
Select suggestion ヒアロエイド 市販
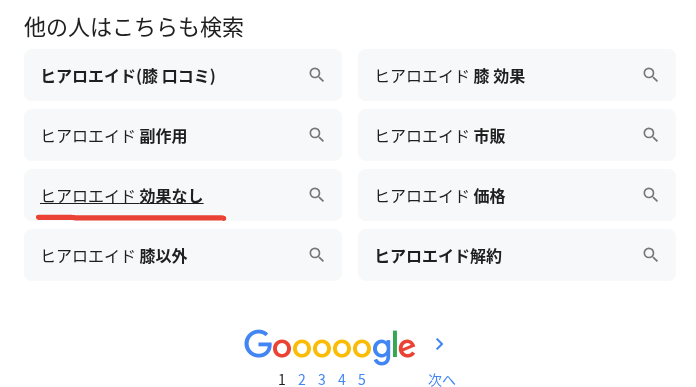[517, 135]
